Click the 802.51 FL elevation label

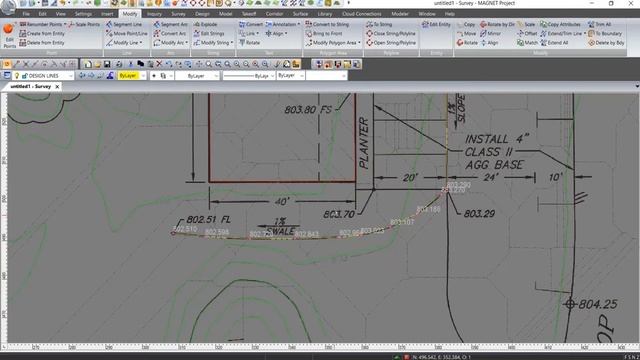[x=209, y=220]
